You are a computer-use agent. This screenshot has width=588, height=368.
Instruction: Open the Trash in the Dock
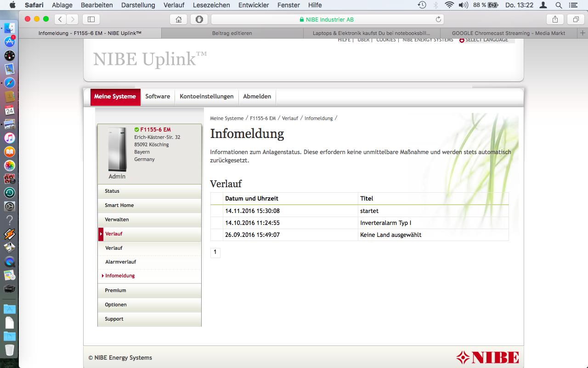tap(10, 350)
